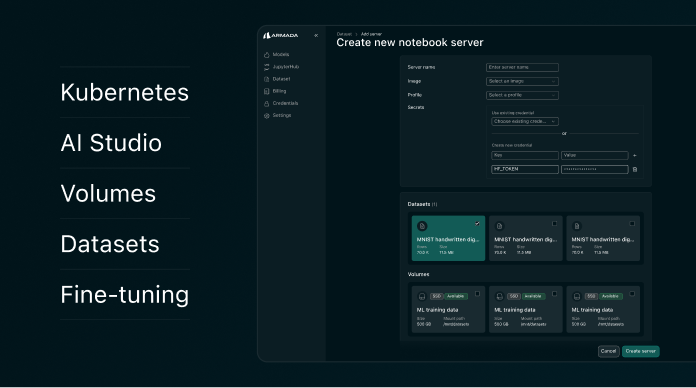
Task: Click the disk icon on the last ML training data card
Action: pos(577,296)
